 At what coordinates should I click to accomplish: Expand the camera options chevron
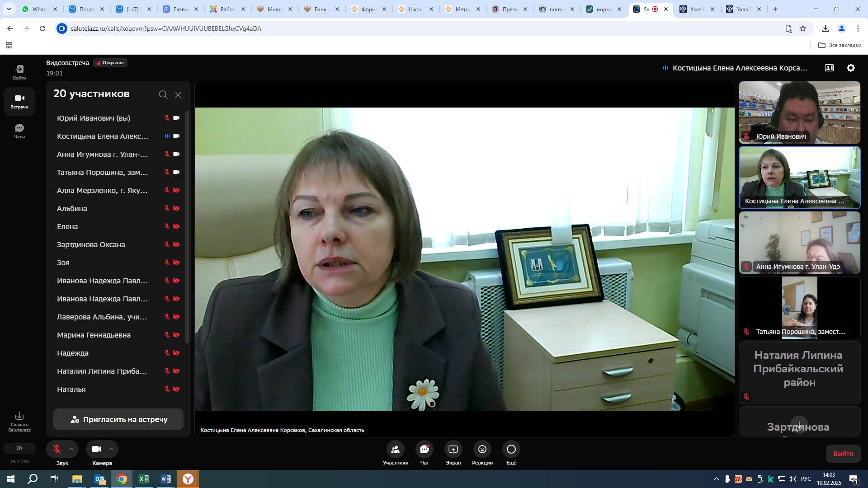coord(111,449)
